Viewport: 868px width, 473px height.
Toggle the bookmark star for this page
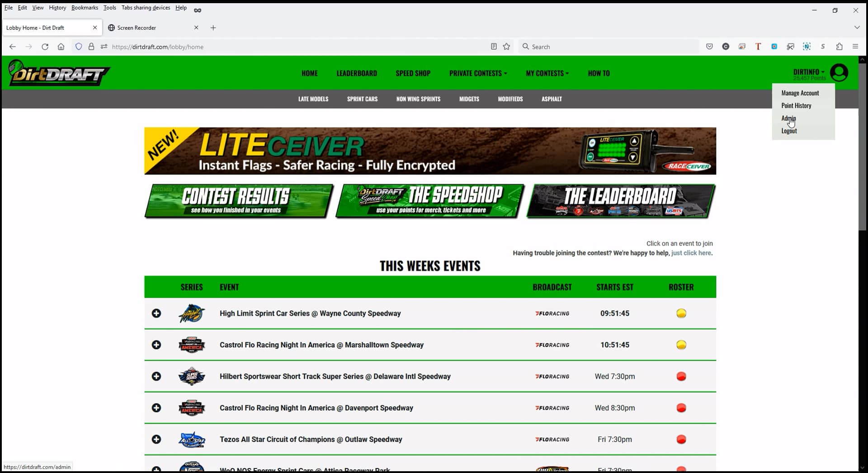click(507, 47)
